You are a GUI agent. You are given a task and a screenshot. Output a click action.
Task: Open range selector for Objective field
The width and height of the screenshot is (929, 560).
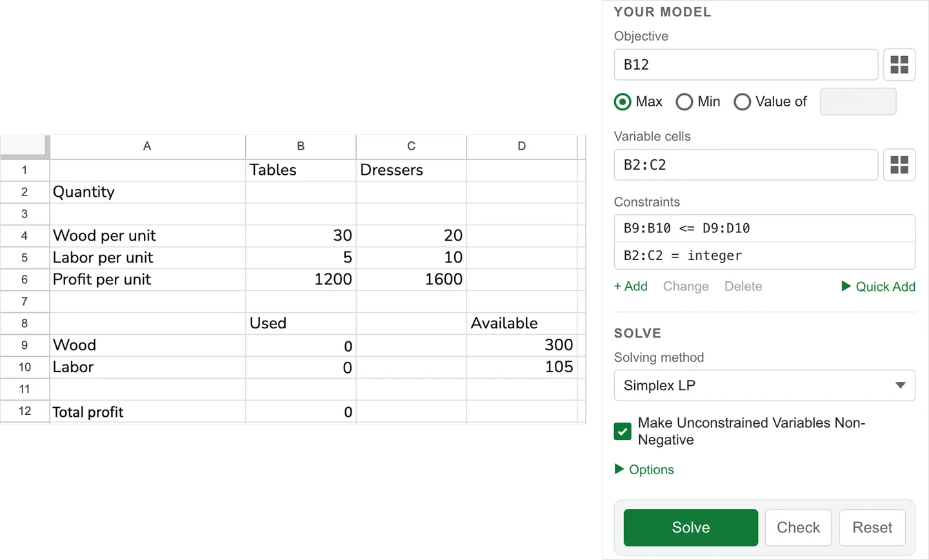coord(899,65)
